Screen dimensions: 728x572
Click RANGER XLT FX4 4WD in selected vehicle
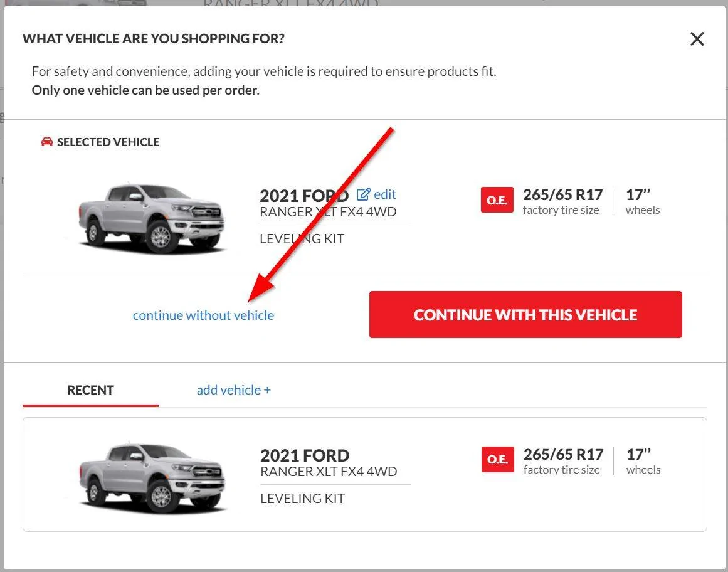(328, 212)
